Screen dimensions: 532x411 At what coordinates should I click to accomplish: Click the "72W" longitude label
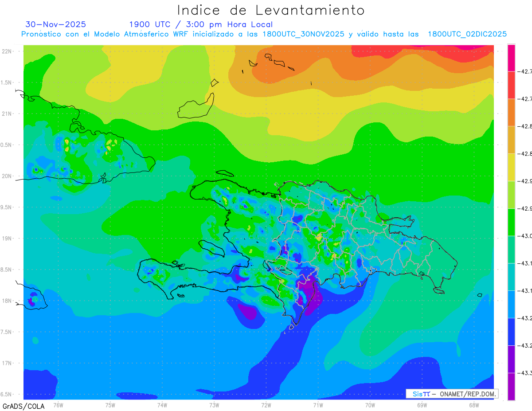click(266, 405)
